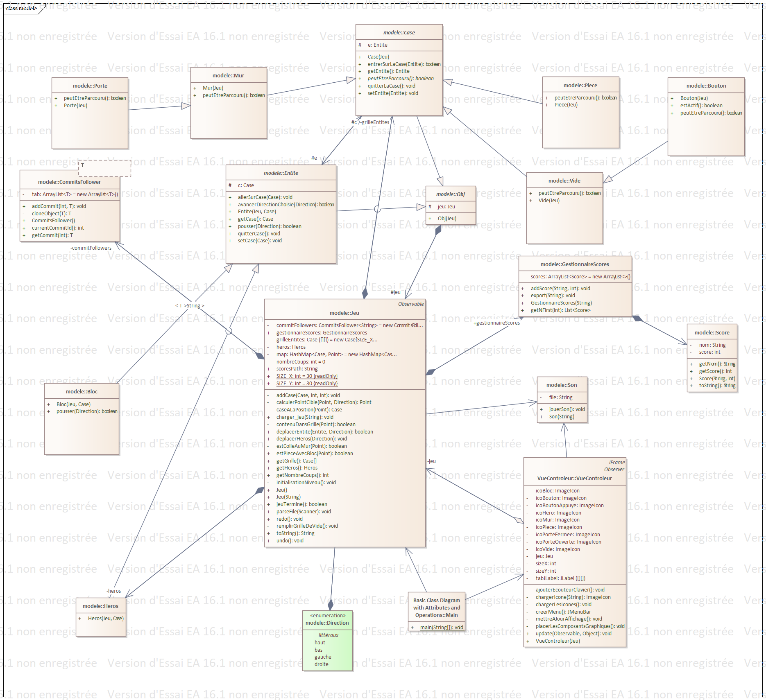Viewport: 766px width, 700px height.
Task: Click the modele::Entite class header
Action: (281, 173)
